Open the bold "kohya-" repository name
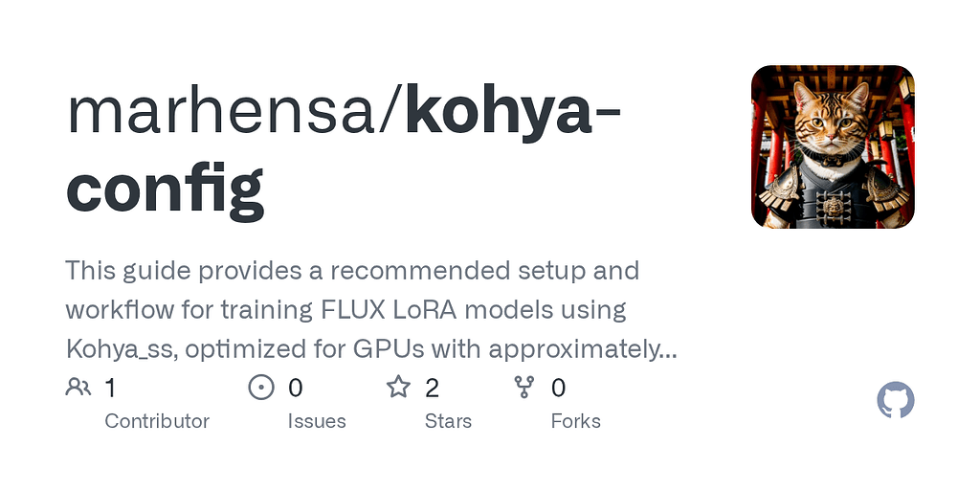The image size is (980, 490). pos(512,110)
